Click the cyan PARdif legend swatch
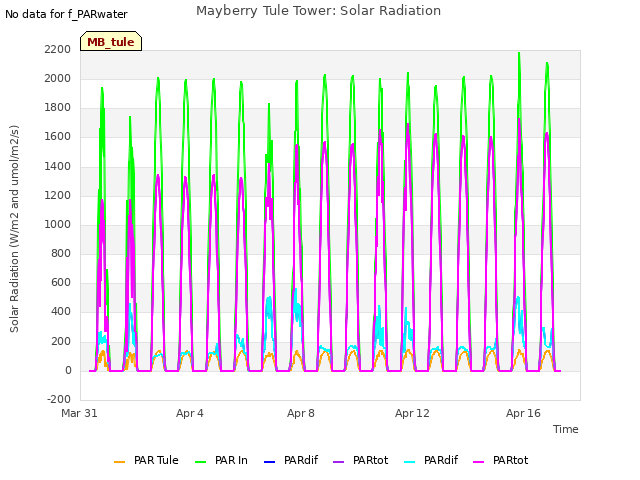 click(409, 462)
